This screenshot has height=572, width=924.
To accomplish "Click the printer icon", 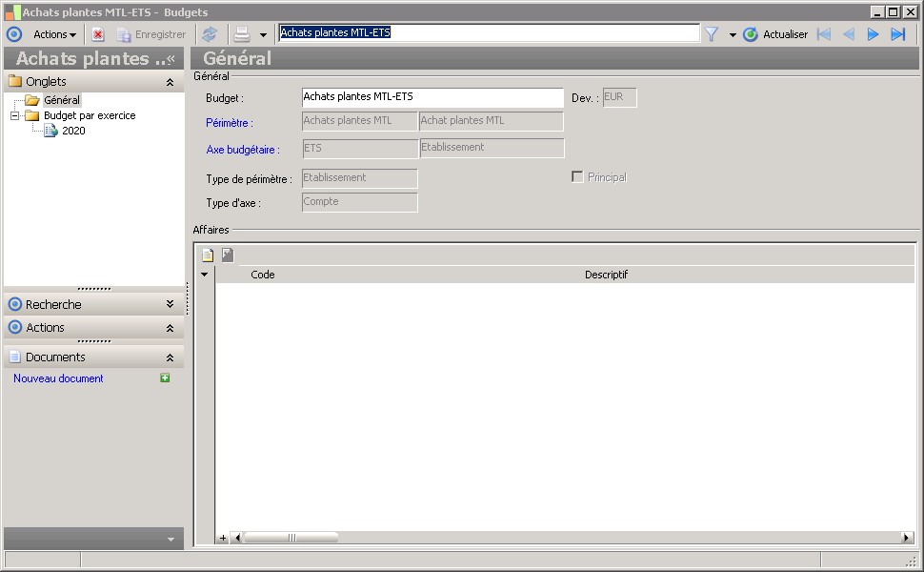I will click(242, 34).
